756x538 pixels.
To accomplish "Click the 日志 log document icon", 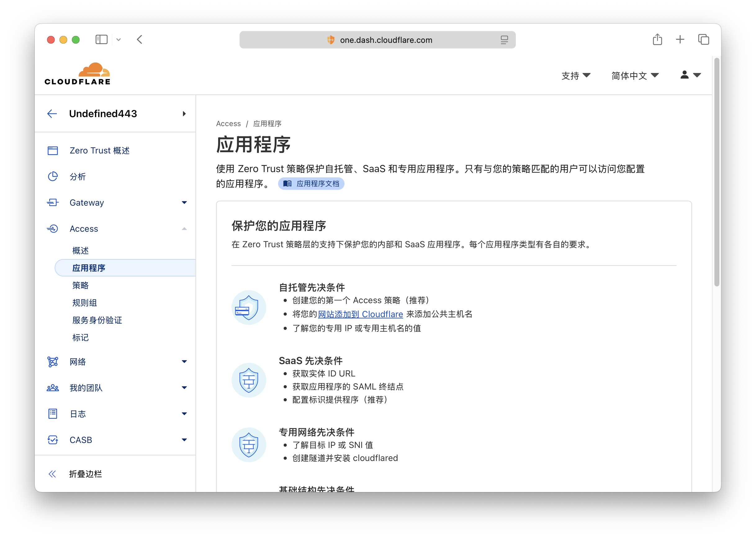I will coord(53,414).
